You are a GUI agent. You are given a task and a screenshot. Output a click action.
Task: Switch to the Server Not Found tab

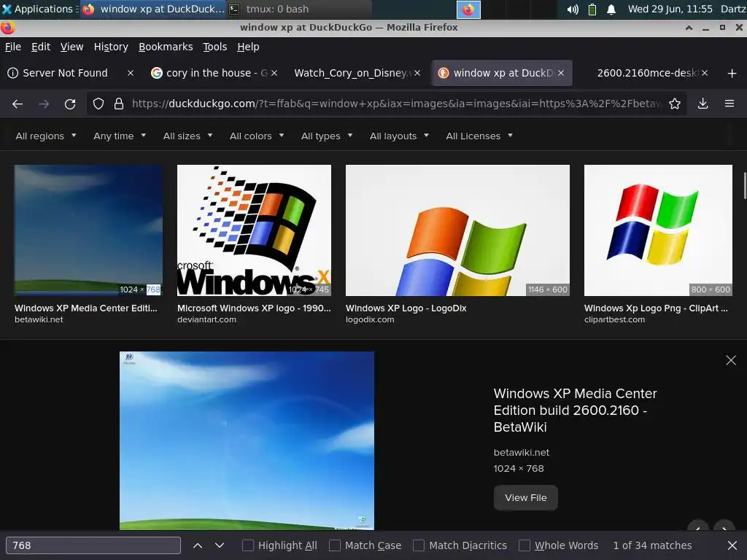click(x=65, y=73)
